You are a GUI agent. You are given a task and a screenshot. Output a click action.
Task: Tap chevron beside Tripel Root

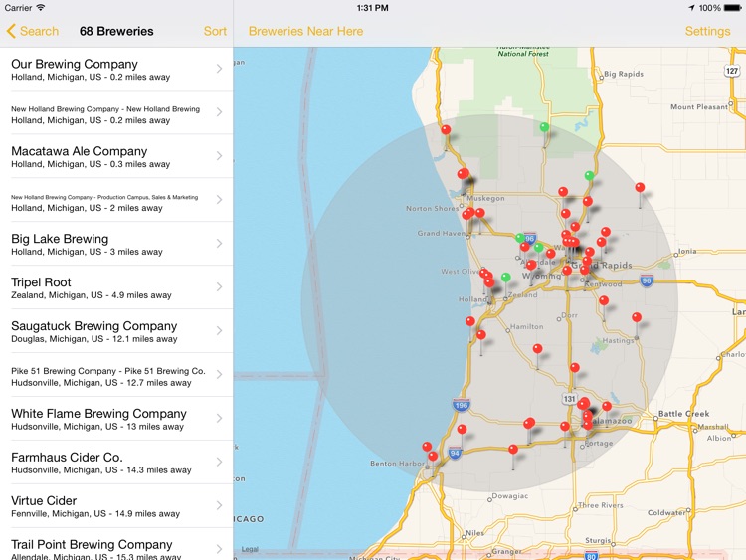pyautogui.click(x=220, y=287)
